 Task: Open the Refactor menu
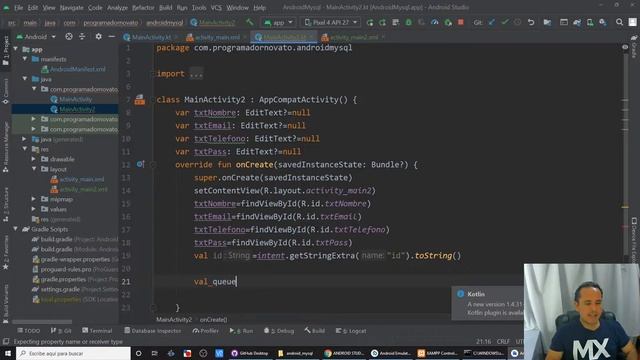[x=143, y=8]
